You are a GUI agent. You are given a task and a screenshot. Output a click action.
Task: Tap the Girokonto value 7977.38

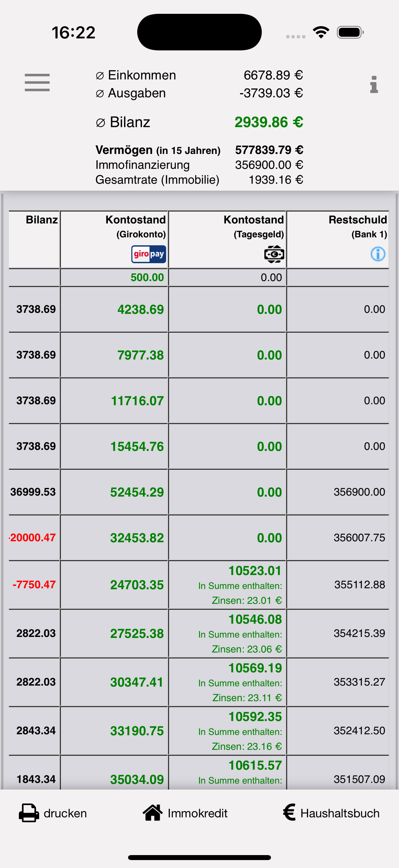pos(140,355)
